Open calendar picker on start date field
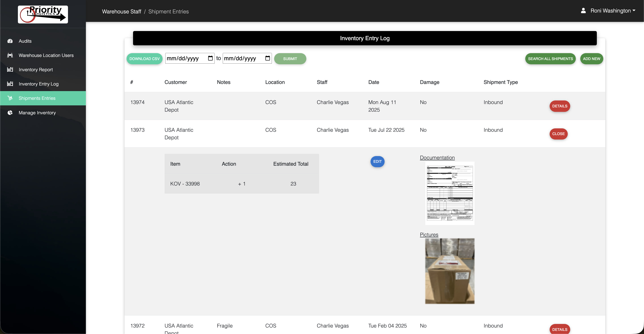Viewport: 644px width, 334px height. pyautogui.click(x=210, y=58)
